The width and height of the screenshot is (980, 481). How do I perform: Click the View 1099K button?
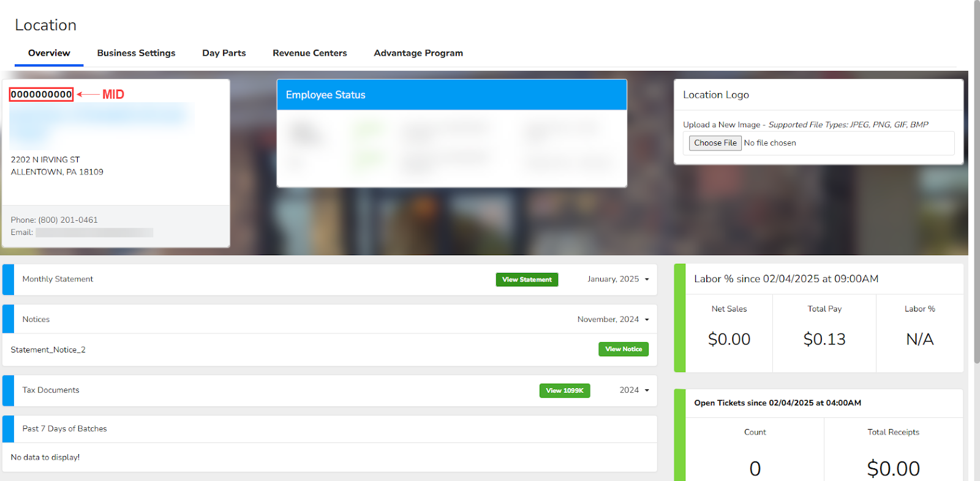[564, 390]
